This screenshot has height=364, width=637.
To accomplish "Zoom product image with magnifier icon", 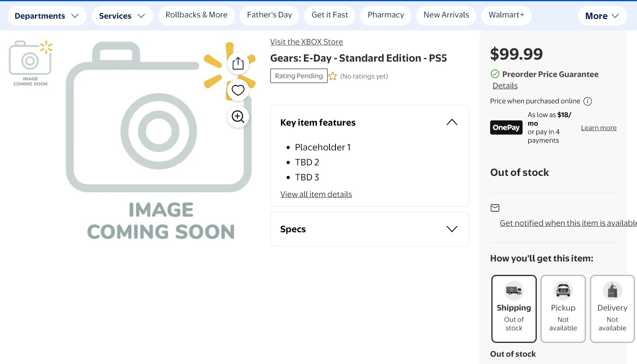I will [238, 117].
